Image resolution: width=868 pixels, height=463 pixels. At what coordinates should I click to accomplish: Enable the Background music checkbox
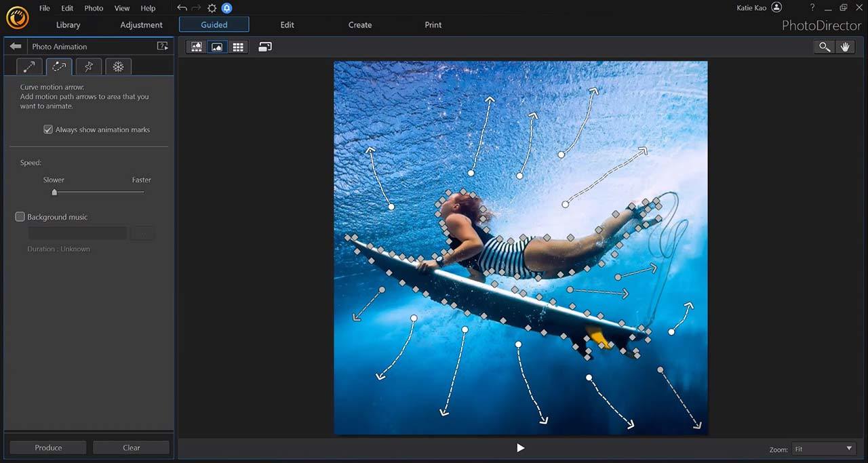tap(20, 217)
